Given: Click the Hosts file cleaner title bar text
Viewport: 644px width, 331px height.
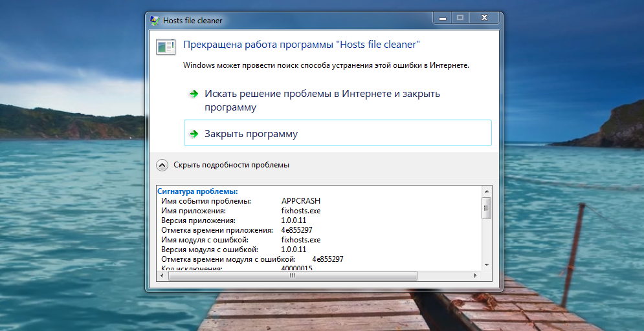Looking at the screenshot, I should tap(193, 21).
